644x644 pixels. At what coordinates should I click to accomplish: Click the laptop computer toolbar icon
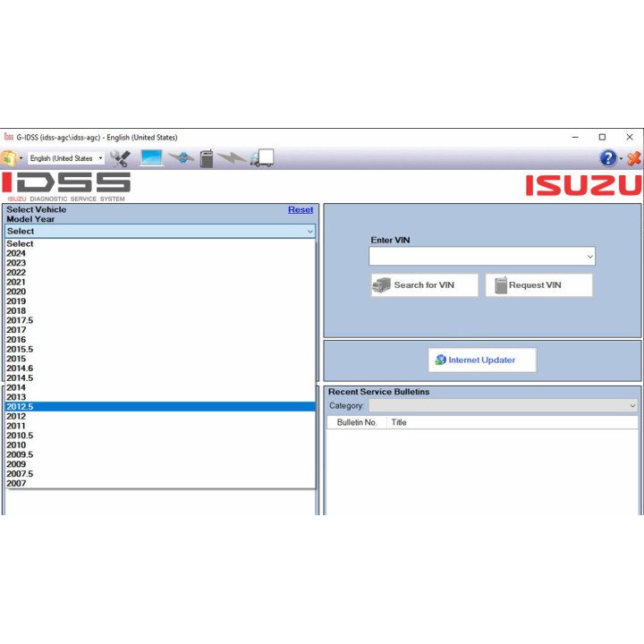(151, 158)
